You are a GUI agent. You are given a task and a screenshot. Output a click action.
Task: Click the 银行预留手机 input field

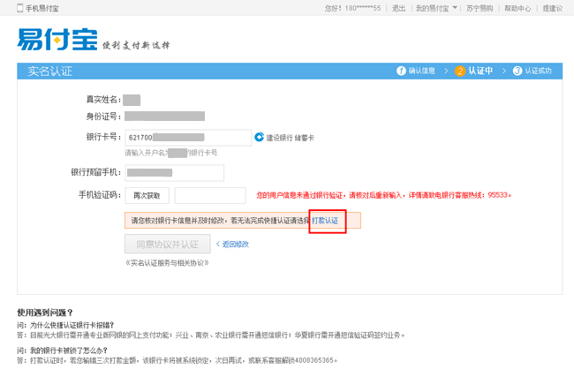click(x=175, y=173)
